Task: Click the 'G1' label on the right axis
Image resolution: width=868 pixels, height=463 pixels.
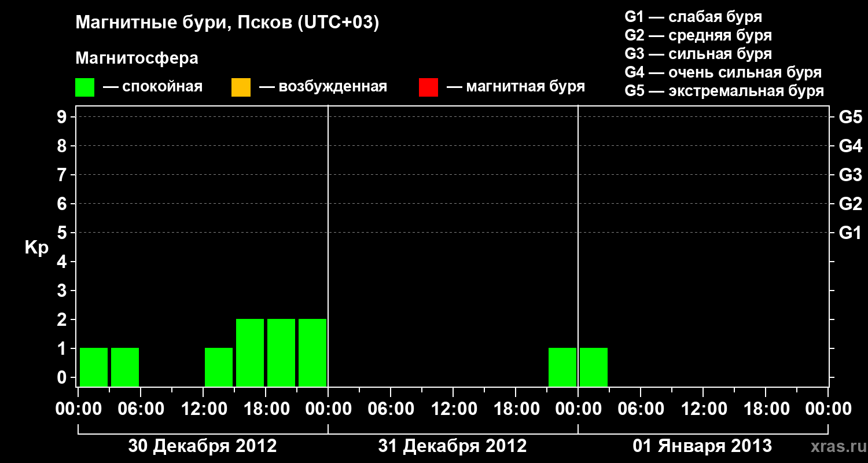Action: (x=851, y=233)
